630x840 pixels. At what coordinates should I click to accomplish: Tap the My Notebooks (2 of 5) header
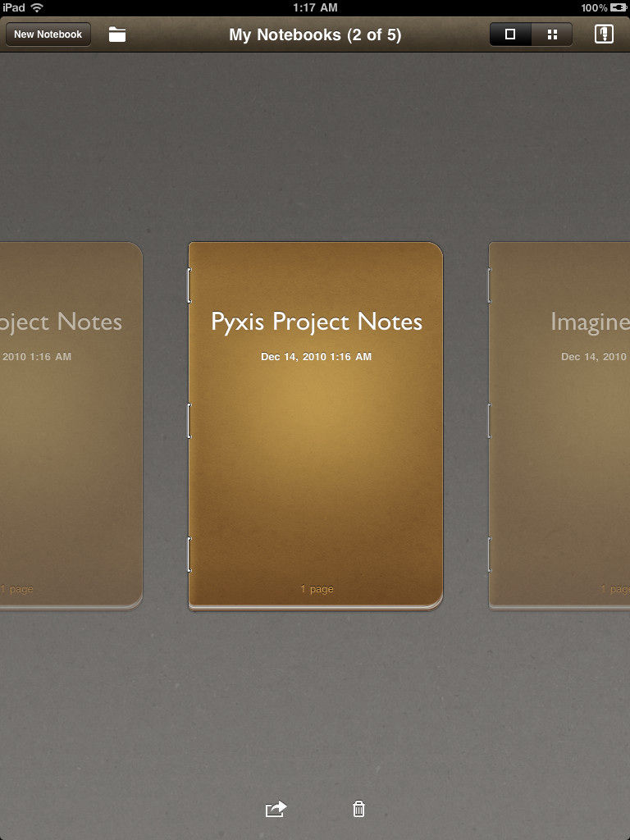pyautogui.click(x=315, y=34)
